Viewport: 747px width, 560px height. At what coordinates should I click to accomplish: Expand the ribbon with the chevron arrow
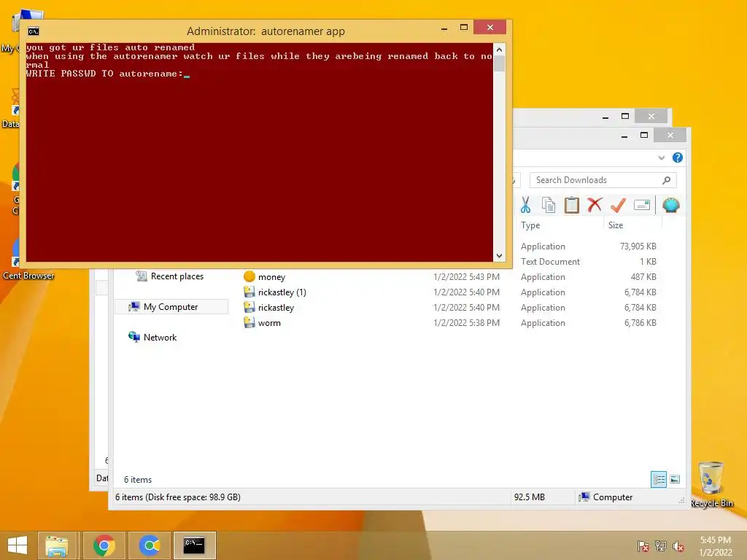(661, 157)
